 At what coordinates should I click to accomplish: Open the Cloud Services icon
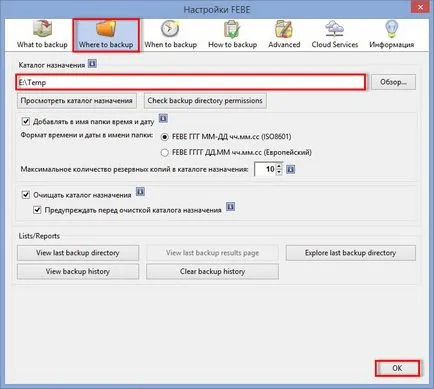point(335,29)
